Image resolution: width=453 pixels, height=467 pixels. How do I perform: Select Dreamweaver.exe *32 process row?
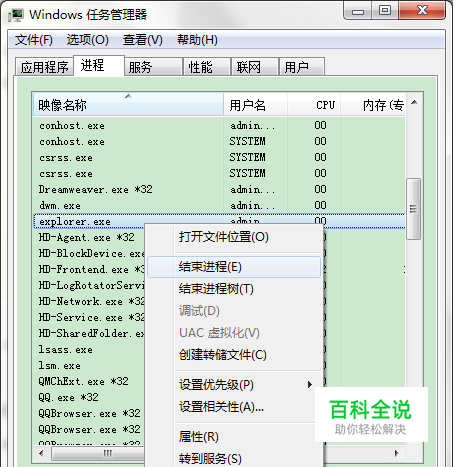point(219,190)
